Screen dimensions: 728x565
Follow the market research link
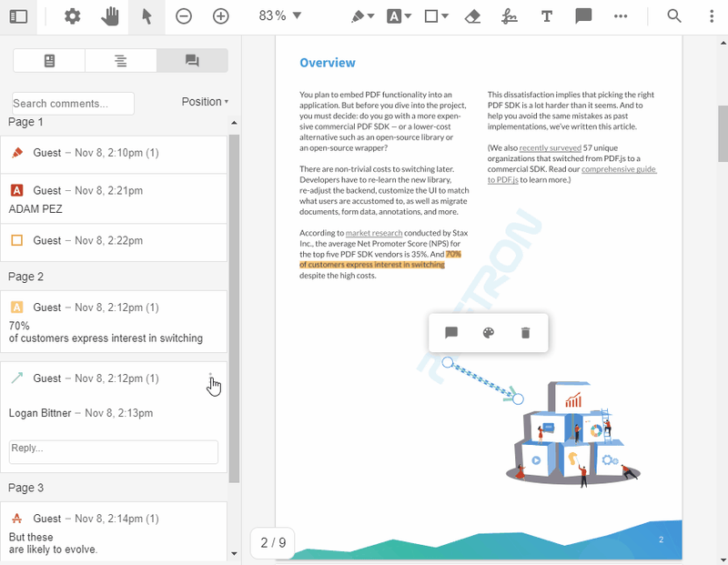tap(374, 233)
